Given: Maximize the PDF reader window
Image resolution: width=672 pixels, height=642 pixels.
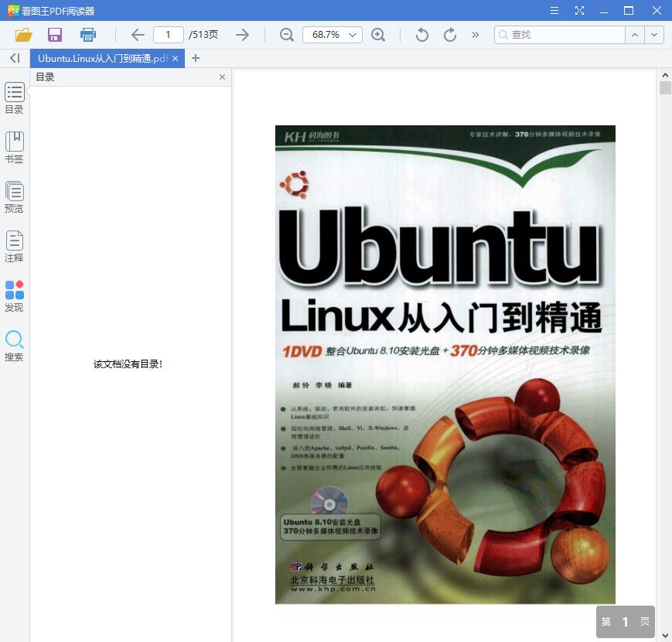Looking at the screenshot, I should [628, 11].
